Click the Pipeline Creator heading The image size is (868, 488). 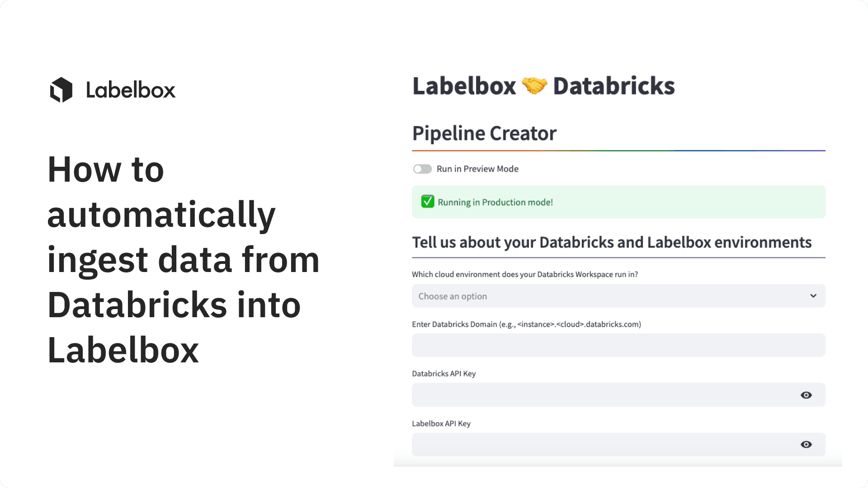coord(484,133)
